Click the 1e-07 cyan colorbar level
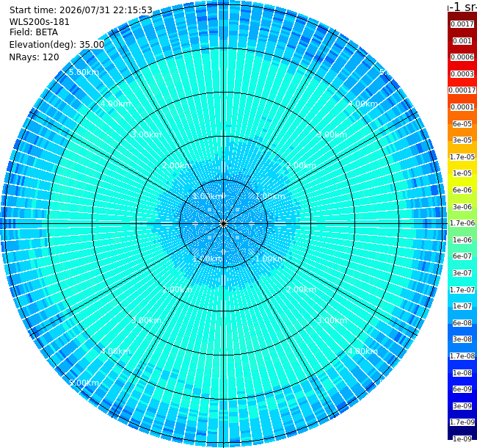Image resolution: width=477 pixels, height=448 pixels. [462, 306]
